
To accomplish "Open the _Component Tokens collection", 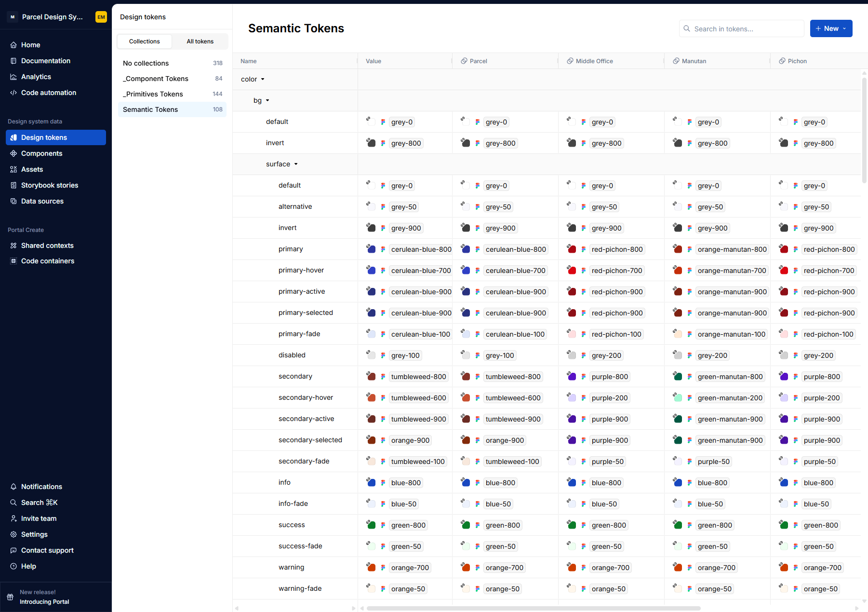I will [x=155, y=79].
